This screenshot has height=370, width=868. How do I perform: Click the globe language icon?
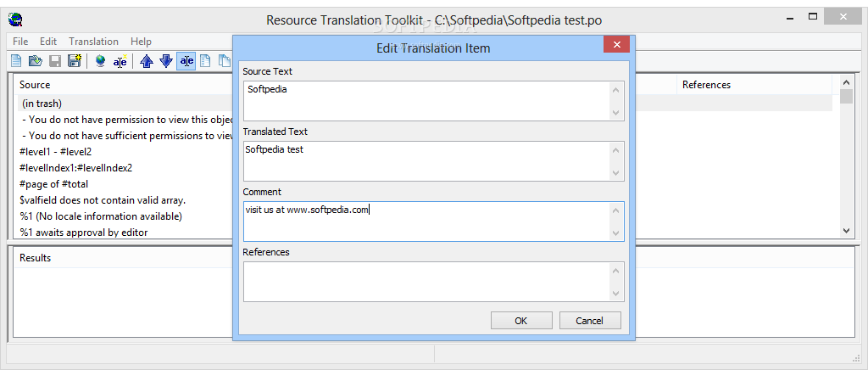[x=100, y=61]
